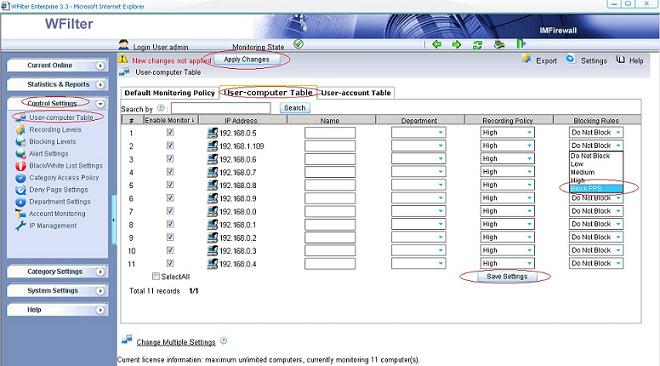
Task: Open Recording Policy dropdown for 192.168.0.6
Action: point(507,159)
